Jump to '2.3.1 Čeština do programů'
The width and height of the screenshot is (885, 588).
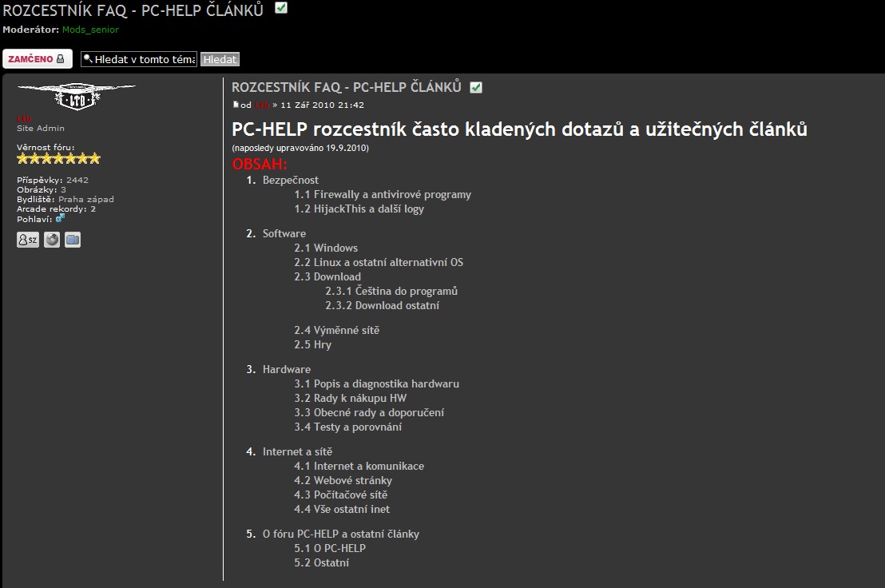pyautogui.click(x=391, y=291)
